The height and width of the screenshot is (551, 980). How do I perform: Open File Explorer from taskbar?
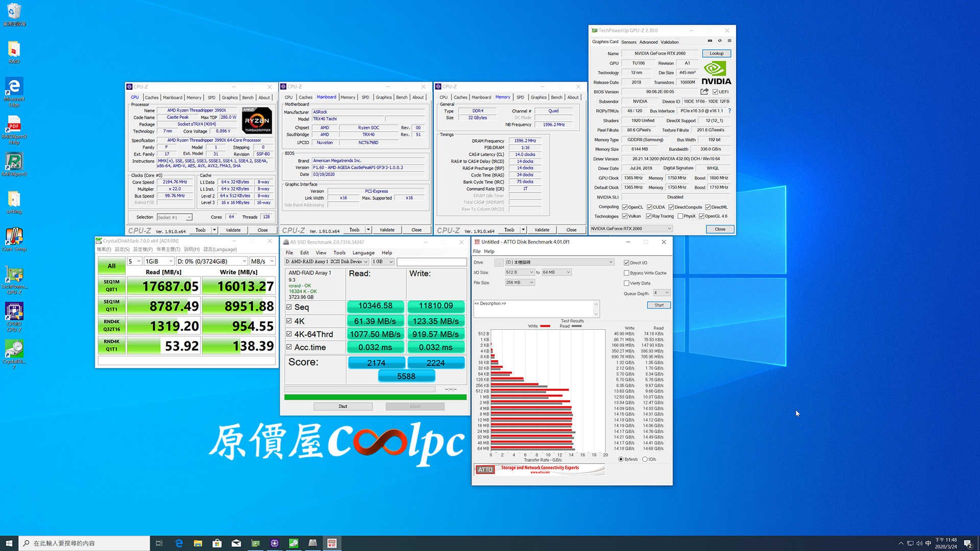click(x=198, y=543)
